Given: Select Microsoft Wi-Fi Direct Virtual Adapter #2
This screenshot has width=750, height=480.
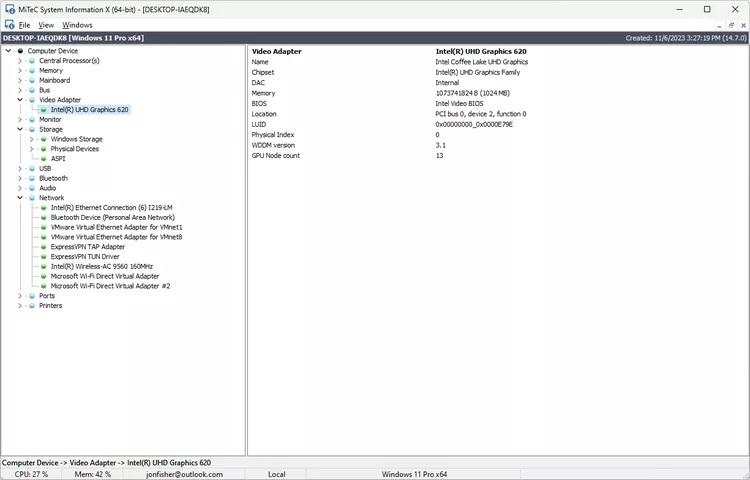Looking at the screenshot, I should (x=110, y=286).
